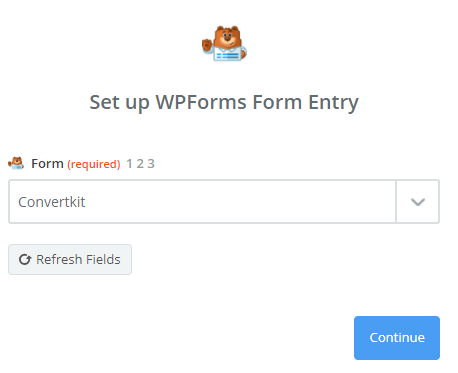This screenshot has height=373, width=458.
Task: Click the word Fields on the refresh button
Action: click(103, 259)
